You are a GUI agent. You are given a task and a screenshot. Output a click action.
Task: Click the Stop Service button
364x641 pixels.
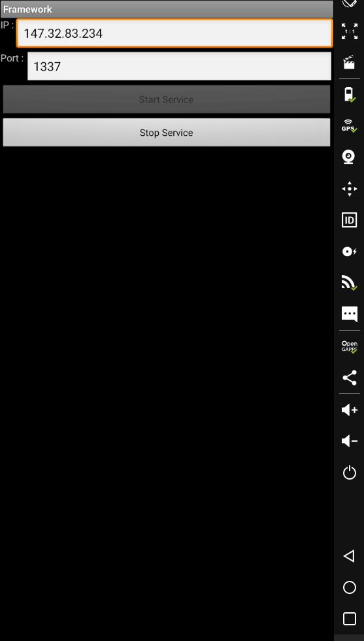click(167, 133)
